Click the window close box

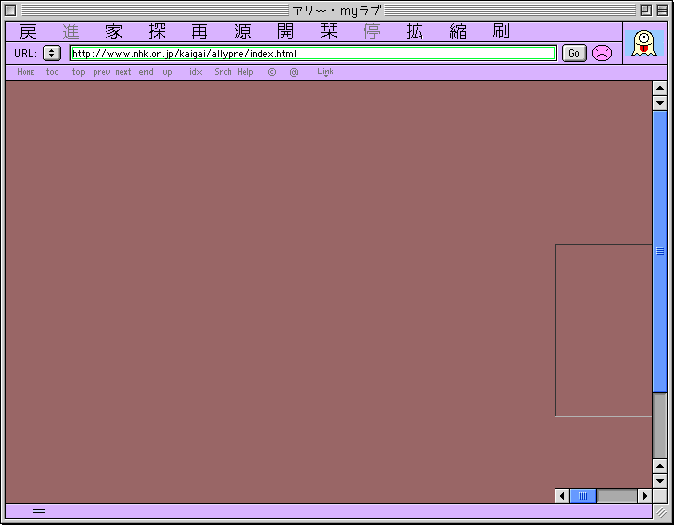coord(11,10)
